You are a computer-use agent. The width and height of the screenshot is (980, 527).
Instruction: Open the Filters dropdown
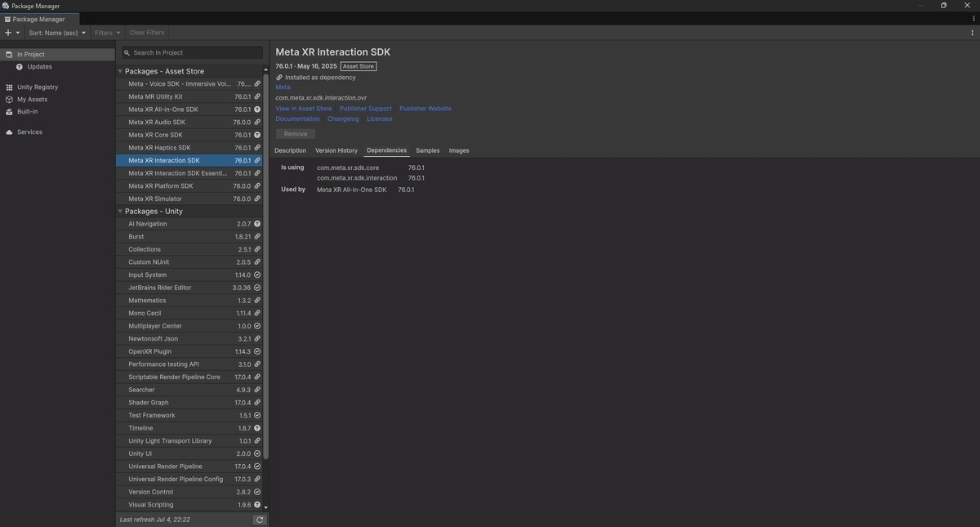[107, 33]
